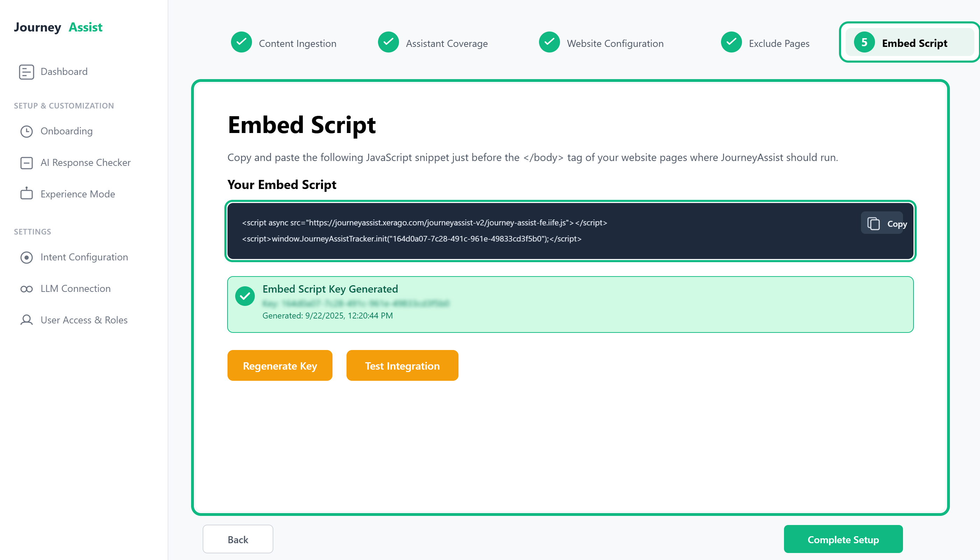Click the LLM Connection infinity icon
Screen dimensions: 980x560
click(27, 289)
